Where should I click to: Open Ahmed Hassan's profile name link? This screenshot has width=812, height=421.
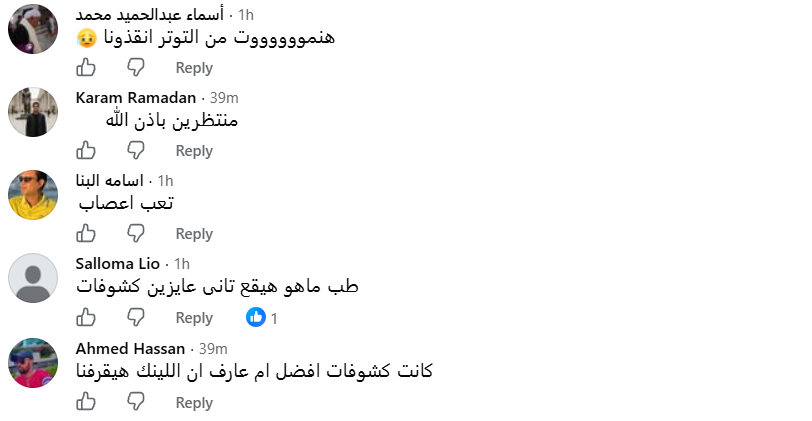[x=130, y=349]
